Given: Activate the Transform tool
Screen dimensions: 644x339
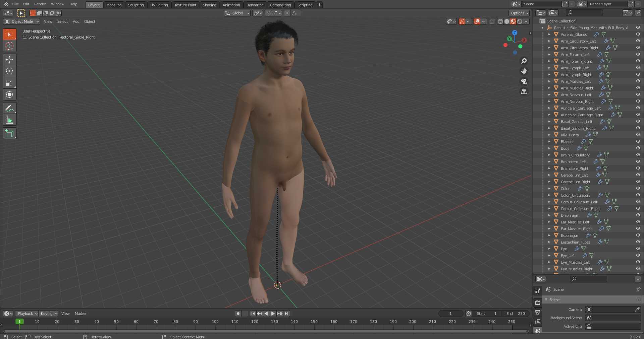Looking at the screenshot, I should 9,94.
